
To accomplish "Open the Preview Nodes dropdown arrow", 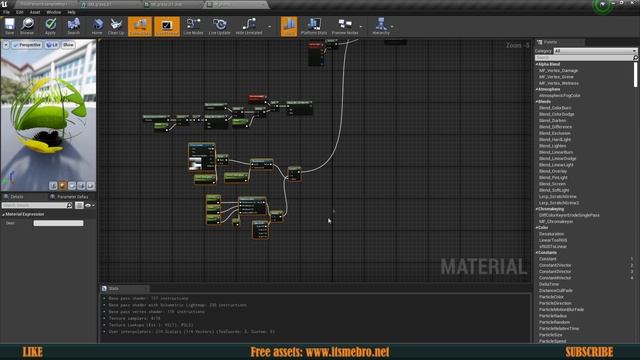I will 361,27.
